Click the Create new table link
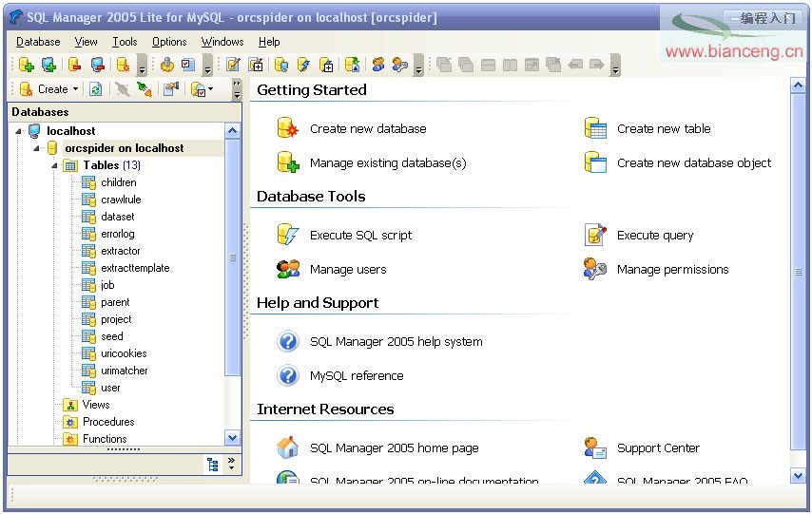812x514 pixels. (x=664, y=128)
